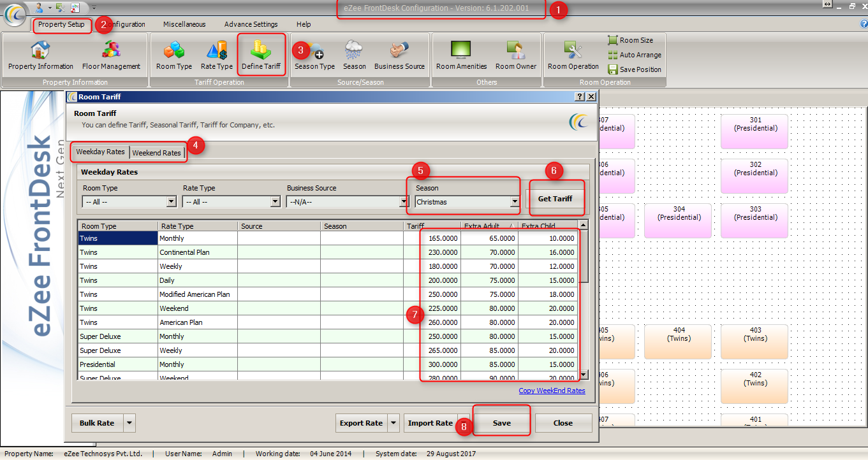Click the help icon at ribbon right edge

[864, 24]
